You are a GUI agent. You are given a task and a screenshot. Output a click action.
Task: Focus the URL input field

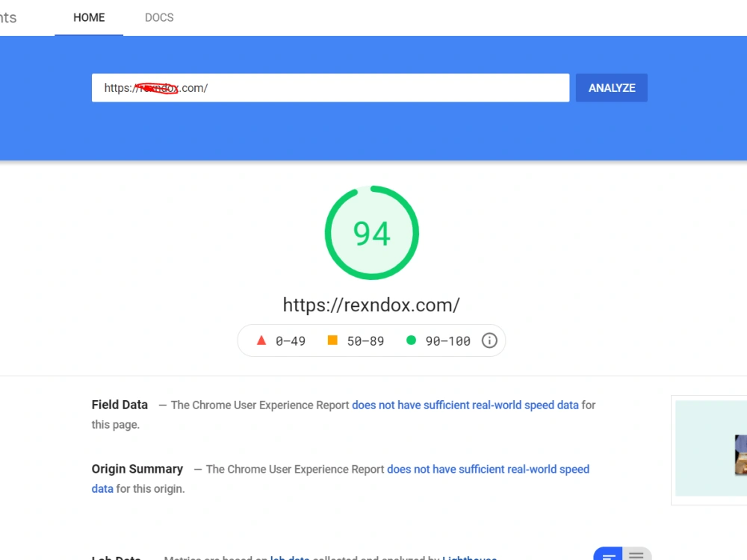pos(330,87)
